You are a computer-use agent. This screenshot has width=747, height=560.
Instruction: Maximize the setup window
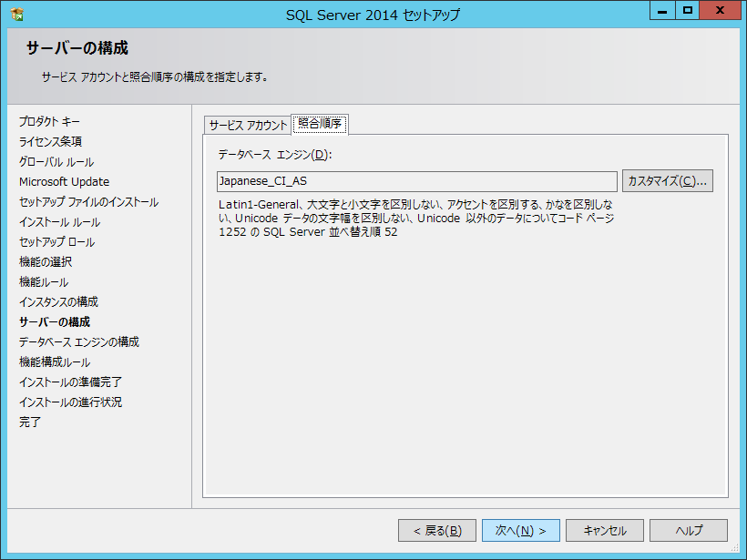[688, 11]
